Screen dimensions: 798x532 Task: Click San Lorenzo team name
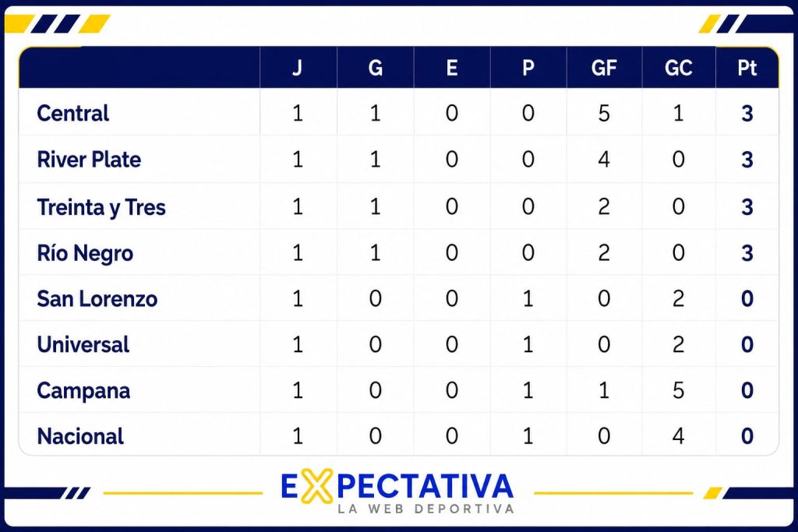(97, 299)
